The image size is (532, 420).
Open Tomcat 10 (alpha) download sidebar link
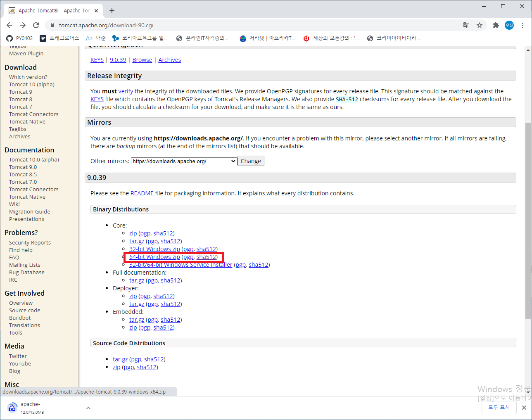point(32,84)
